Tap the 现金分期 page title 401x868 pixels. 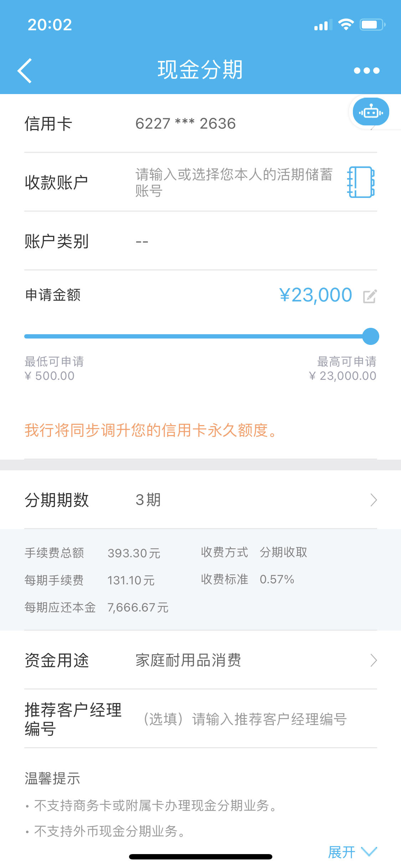(200, 69)
